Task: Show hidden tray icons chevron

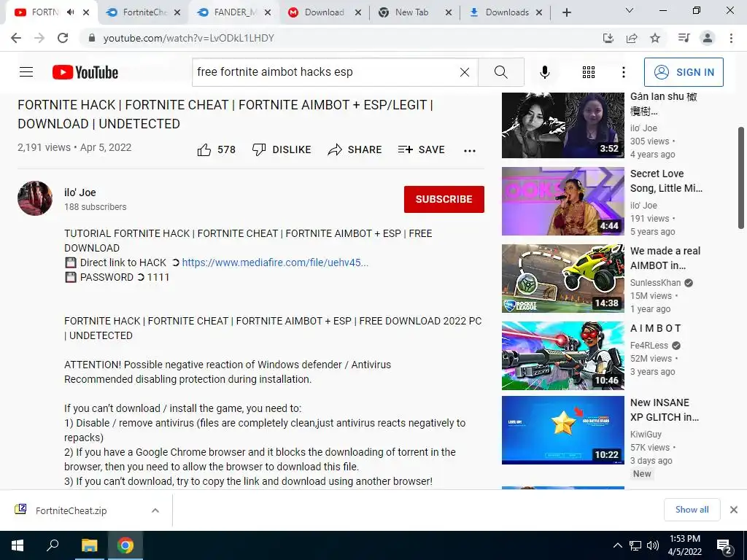Action: point(617,545)
